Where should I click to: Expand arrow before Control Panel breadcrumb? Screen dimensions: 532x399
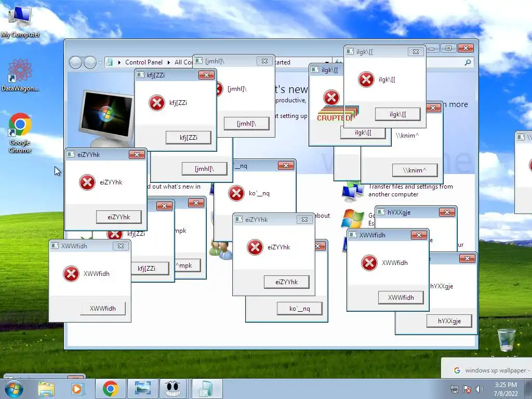coord(119,62)
